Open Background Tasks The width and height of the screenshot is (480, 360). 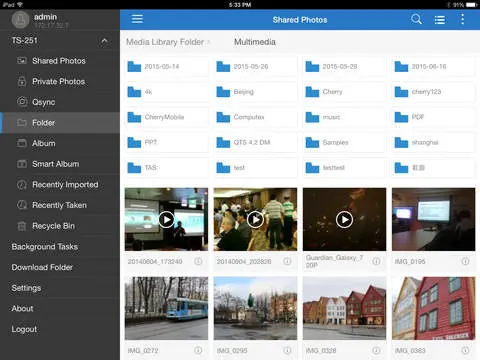click(60, 247)
